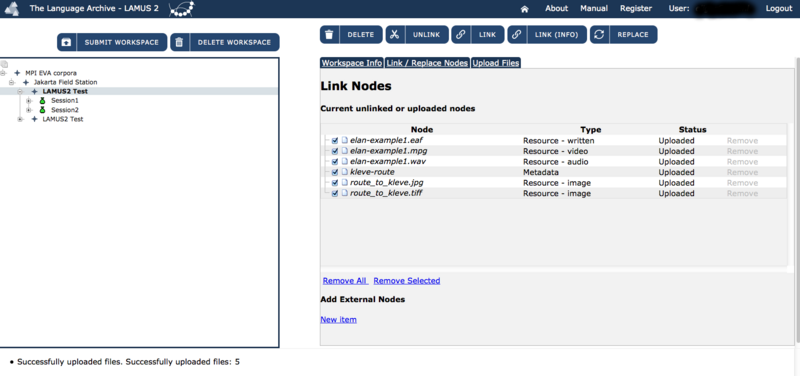Click the Session1 green session icon
Viewport: 800px width, 376px height.
[43, 101]
